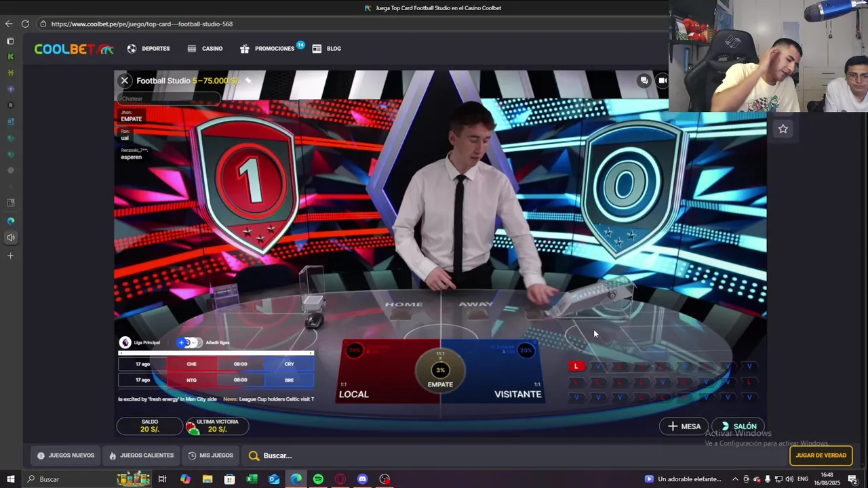
Task: Toggle the speaker sound icon in sidebar
Action: point(10,237)
